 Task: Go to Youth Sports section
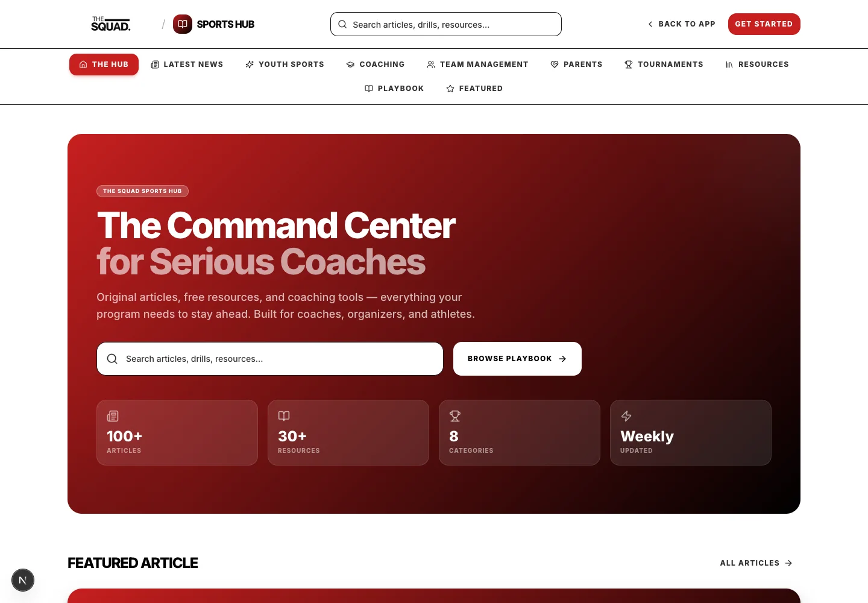[x=285, y=65]
